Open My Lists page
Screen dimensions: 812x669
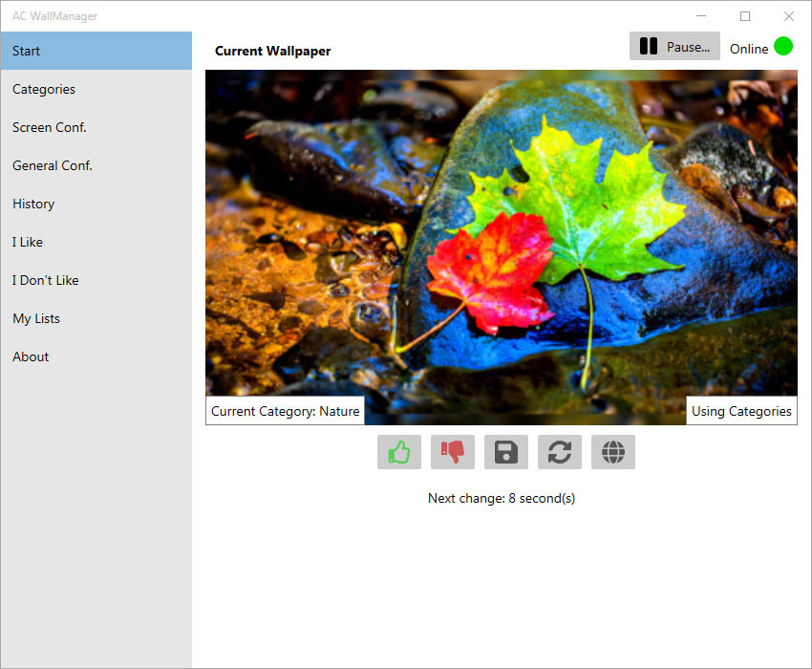pos(96,318)
